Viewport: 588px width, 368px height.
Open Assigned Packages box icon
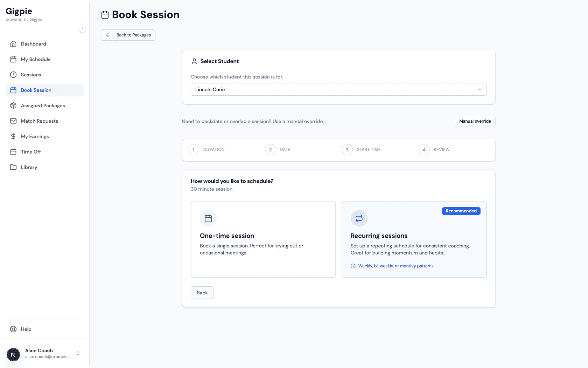point(13,105)
